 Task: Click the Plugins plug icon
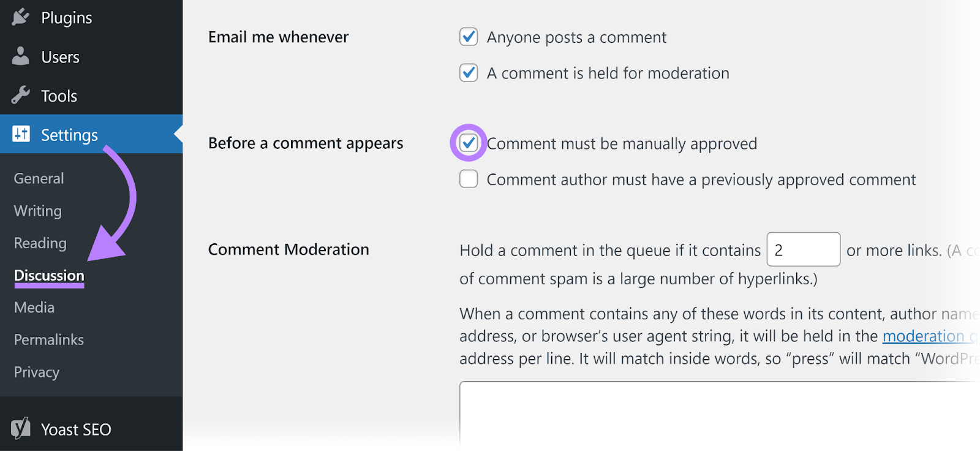coord(20,17)
